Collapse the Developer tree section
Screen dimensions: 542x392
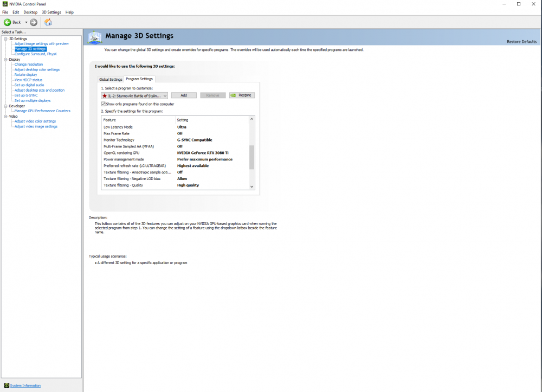coord(5,106)
